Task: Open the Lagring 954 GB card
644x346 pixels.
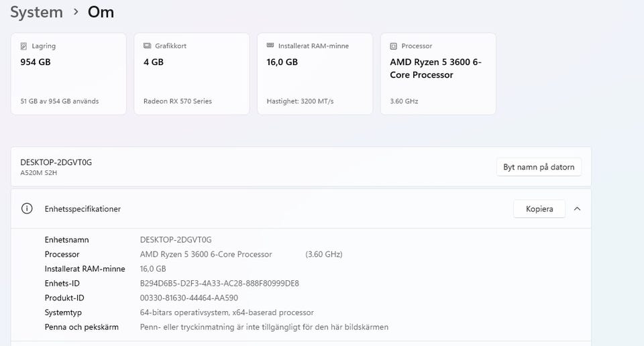Action: coord(68,74)
